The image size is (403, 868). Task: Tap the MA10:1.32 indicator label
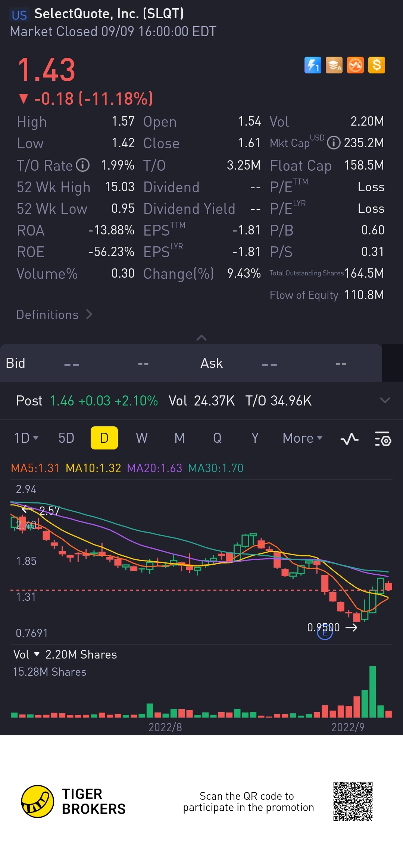tap(93, 468)
